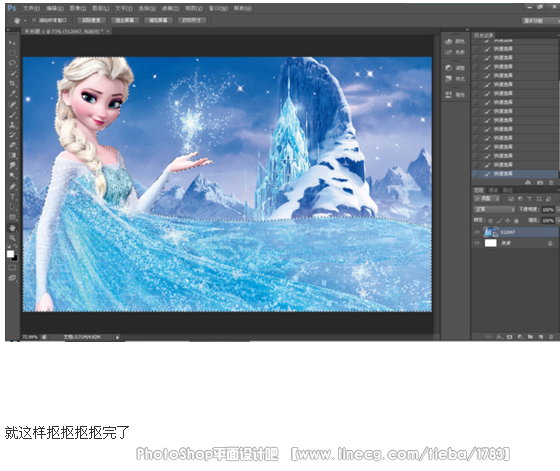Viewport: 560px width, 471px height.
Task: Select the Rectangular Marquee tool
Action: (x=12, y=53)
